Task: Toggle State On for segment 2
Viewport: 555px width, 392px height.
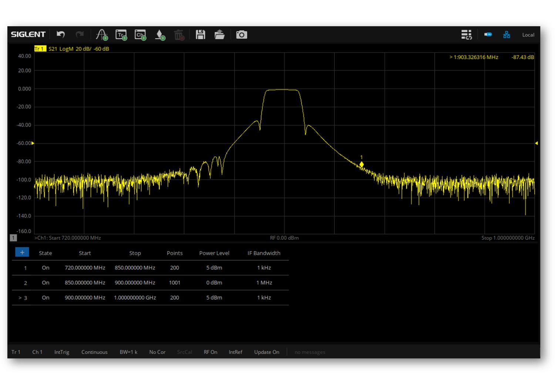Action: point(46,283)
